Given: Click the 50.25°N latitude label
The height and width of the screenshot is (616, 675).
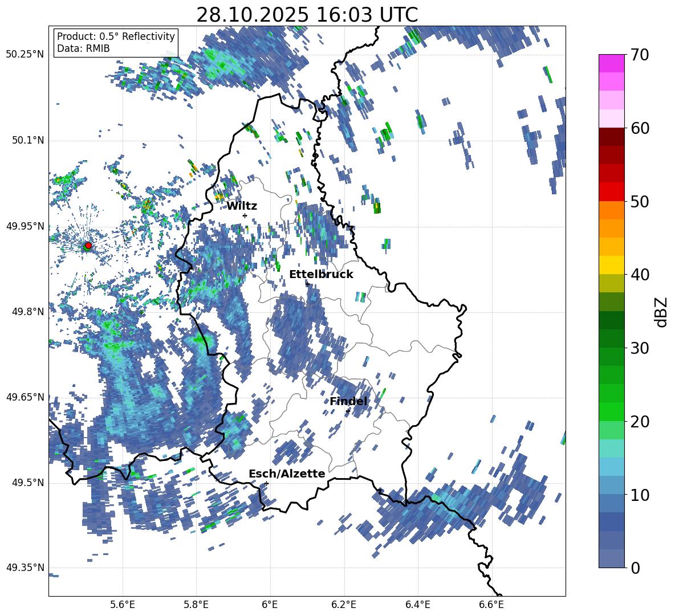Looking at the screenshot, I should [25, 55].
